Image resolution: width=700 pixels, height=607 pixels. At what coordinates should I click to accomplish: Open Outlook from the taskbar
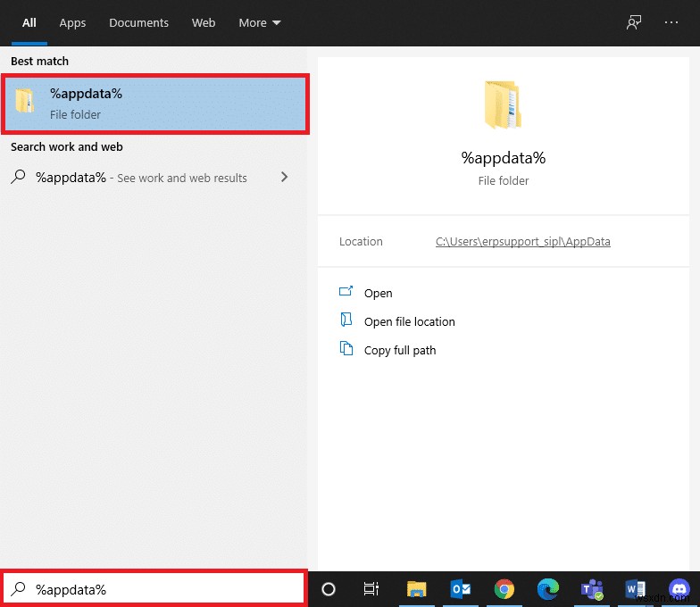[x=461, y=589]
